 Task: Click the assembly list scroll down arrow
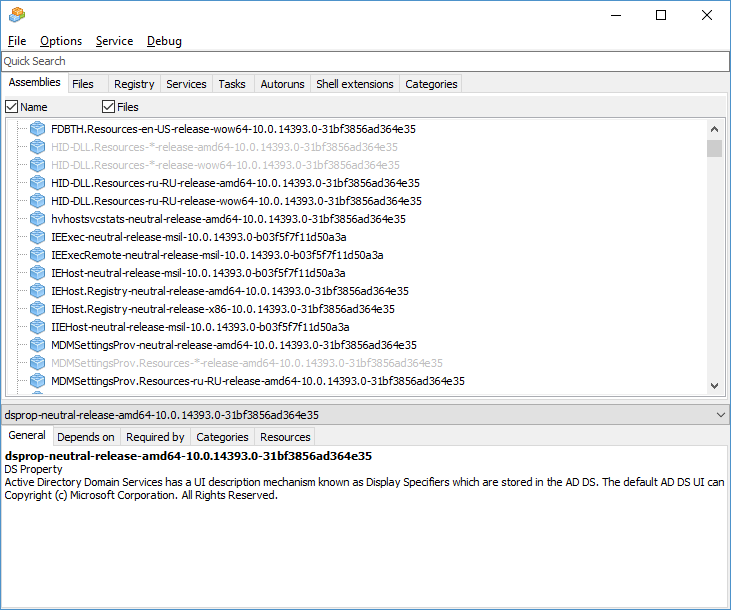pos(714,386)
